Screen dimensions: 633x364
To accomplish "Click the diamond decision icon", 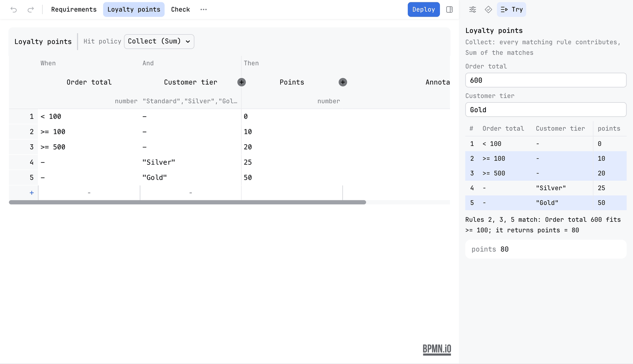I will coord(488,9).
